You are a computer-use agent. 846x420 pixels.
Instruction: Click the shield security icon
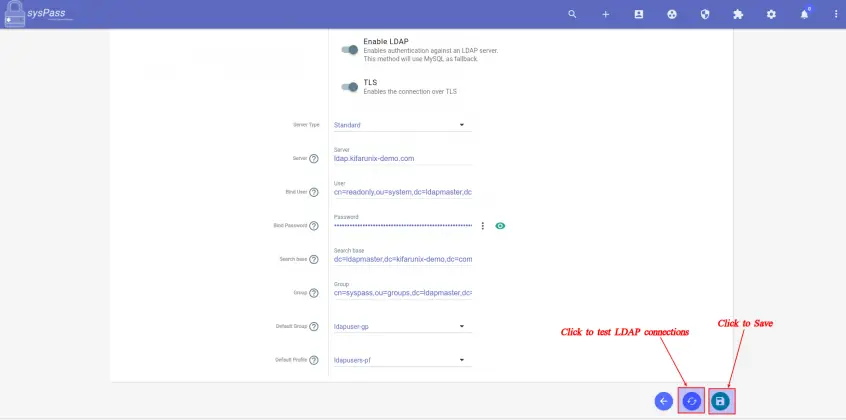point(705,15)
